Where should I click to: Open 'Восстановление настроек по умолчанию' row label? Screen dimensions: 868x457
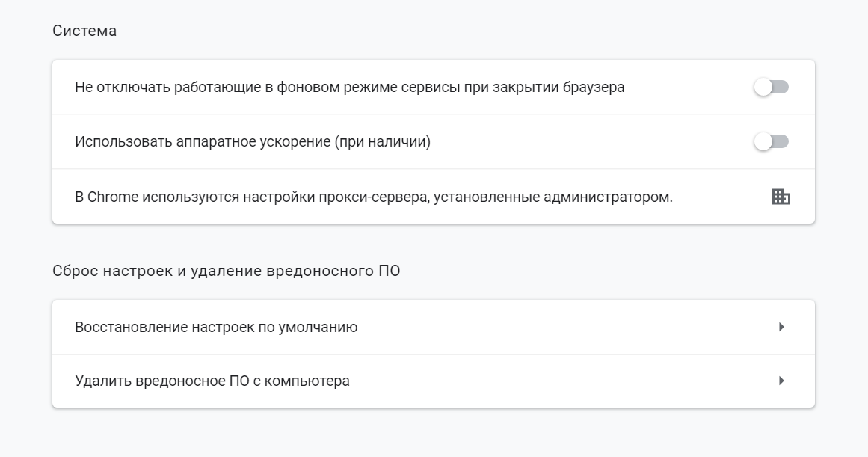tap(216, 327)
